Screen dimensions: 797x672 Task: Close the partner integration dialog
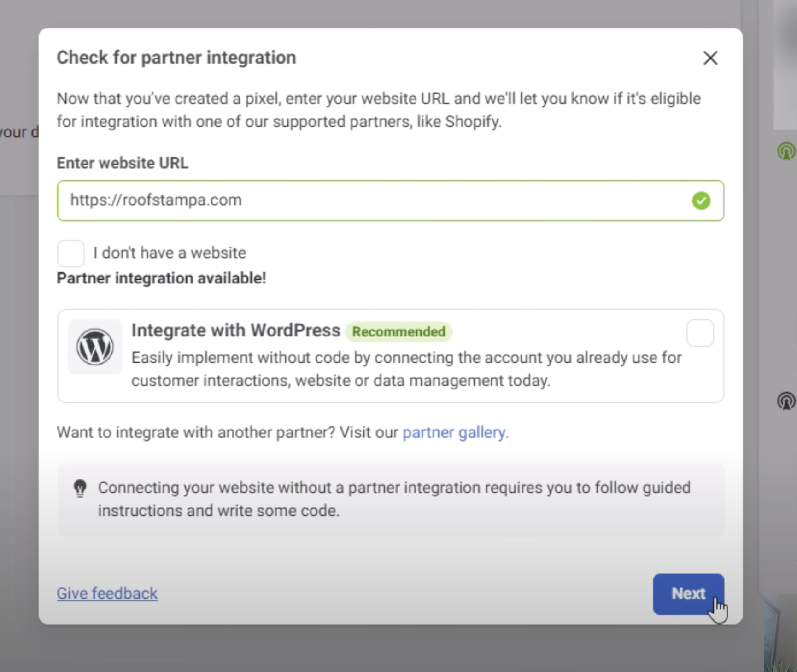pyautogui.click(x=710, y=58)
